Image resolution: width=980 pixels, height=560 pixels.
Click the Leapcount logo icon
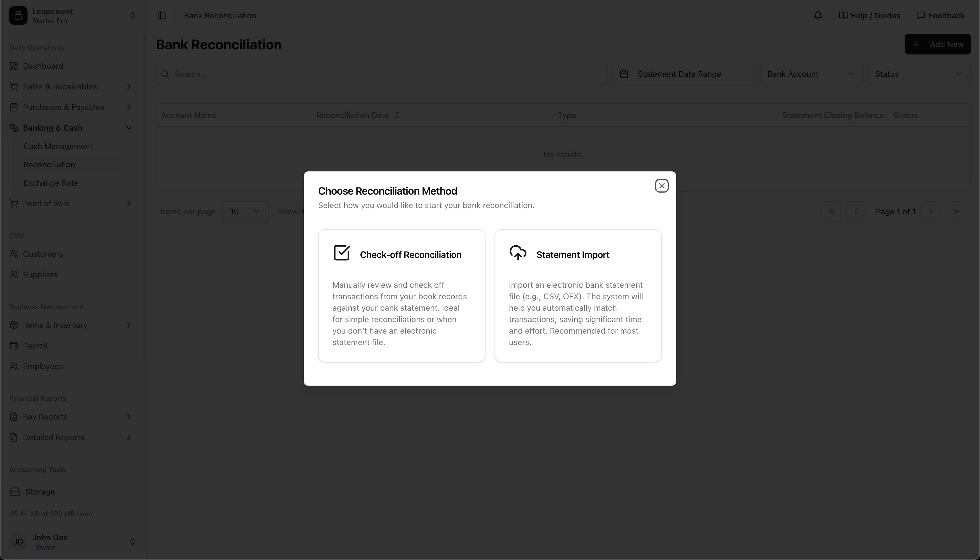18,16
